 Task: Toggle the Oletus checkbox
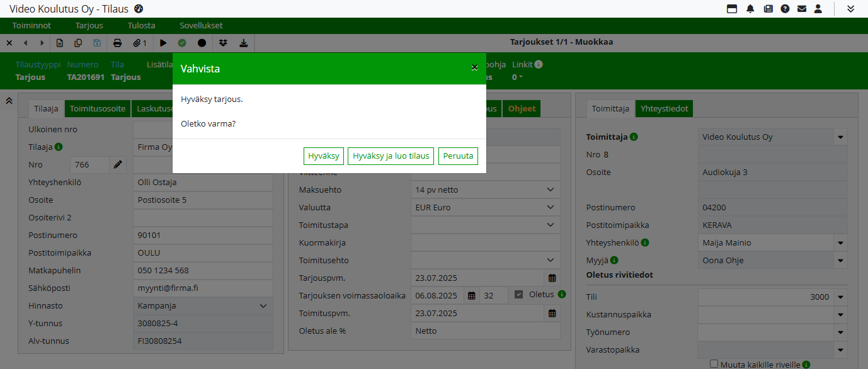point(519,295)
